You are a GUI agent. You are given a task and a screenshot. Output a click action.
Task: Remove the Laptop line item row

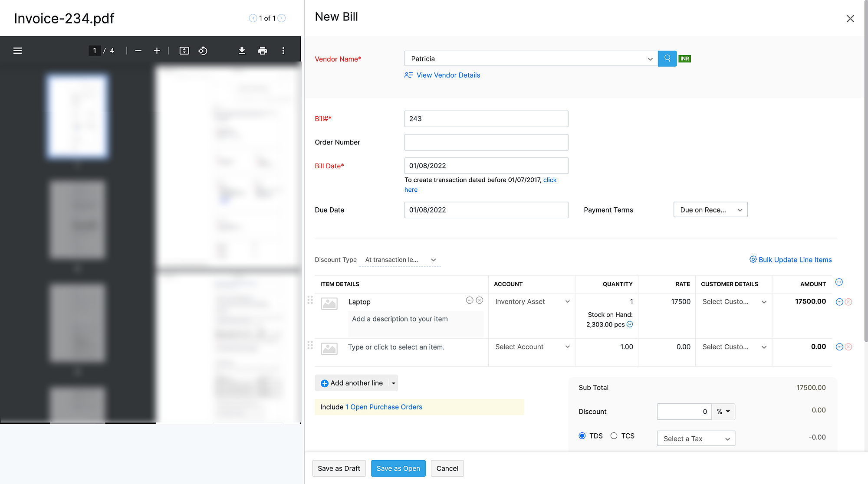click(x=848, y=302)
